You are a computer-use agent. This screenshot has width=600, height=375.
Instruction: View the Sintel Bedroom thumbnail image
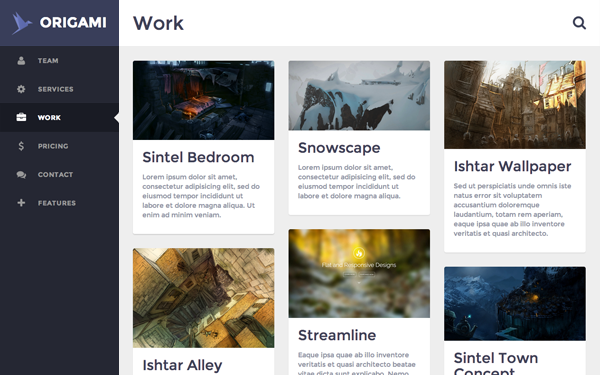[x=204, y=100]
